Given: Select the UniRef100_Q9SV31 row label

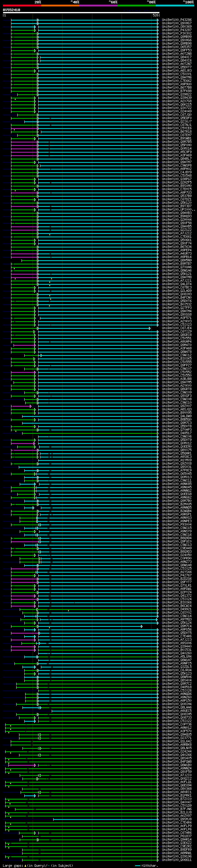Looking at the screenshot, I should 177,467.
